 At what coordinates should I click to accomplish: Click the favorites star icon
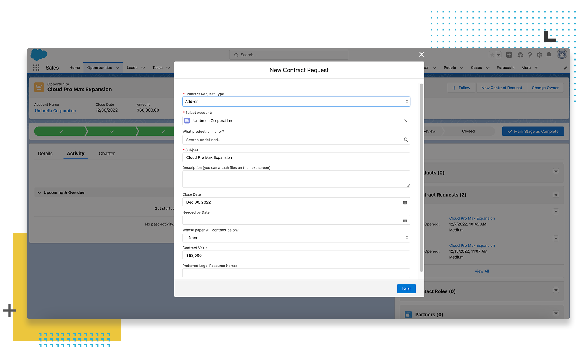click(492, 55)
